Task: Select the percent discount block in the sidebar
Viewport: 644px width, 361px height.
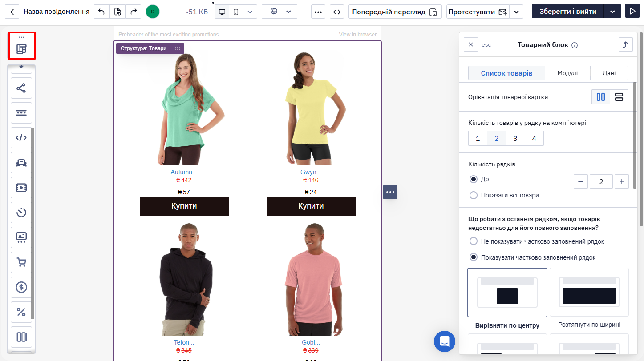Action: point(21,312)
